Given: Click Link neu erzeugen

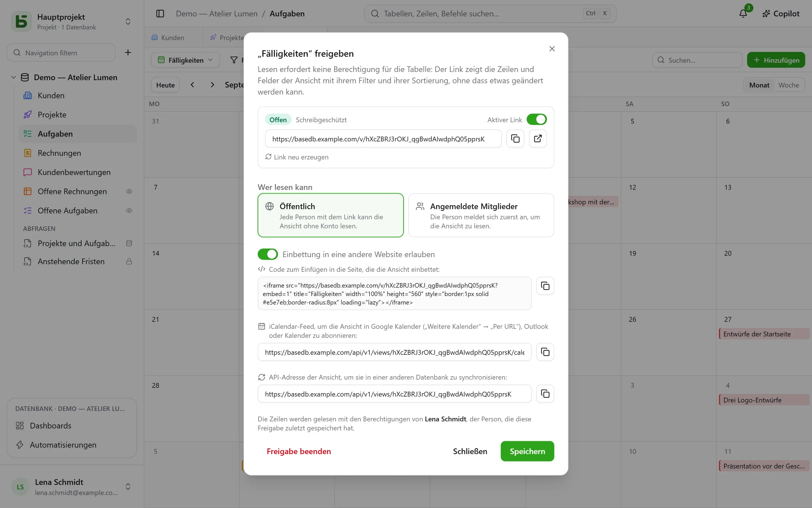Looking at the screenshot, I should [x=297, y=157].
